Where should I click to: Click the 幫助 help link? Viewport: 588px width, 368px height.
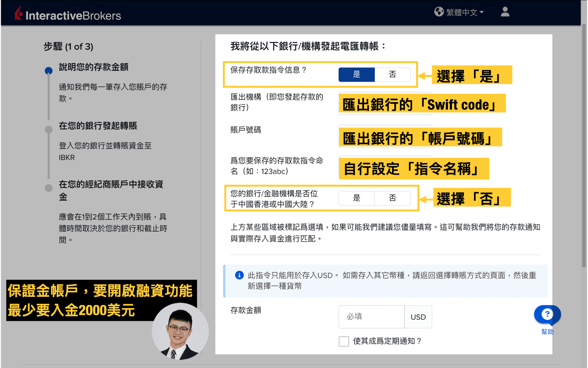(547, 331)
